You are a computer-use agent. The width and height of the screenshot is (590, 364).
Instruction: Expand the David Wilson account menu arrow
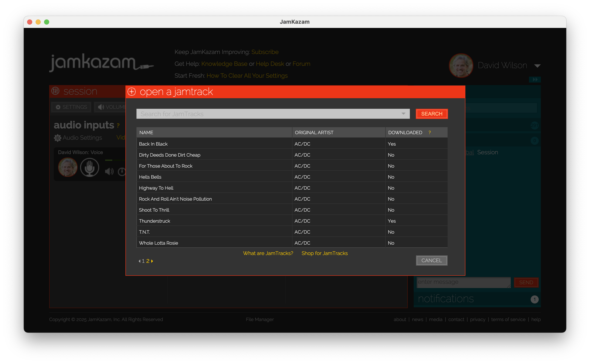[537, 66]
